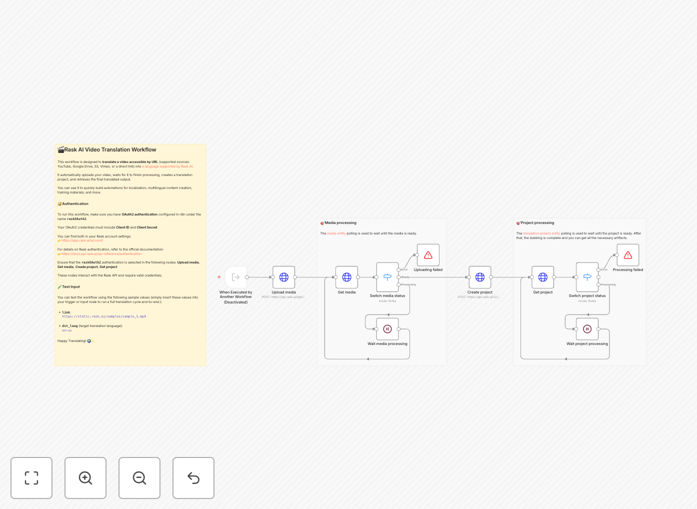Select the Create project HTTP node
Image resolution: width=697 pixels, height=509 pixels.
click(x=480, y=277)
